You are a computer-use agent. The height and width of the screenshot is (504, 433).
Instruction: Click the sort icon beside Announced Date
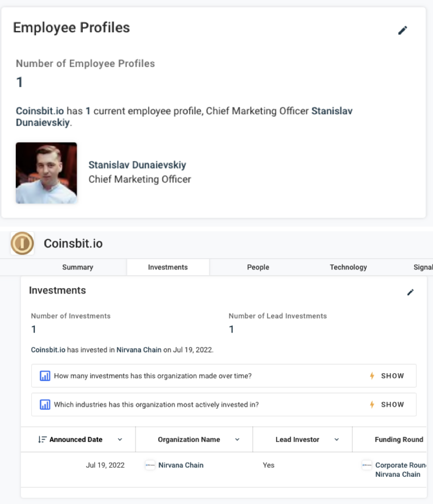point(42,439)
